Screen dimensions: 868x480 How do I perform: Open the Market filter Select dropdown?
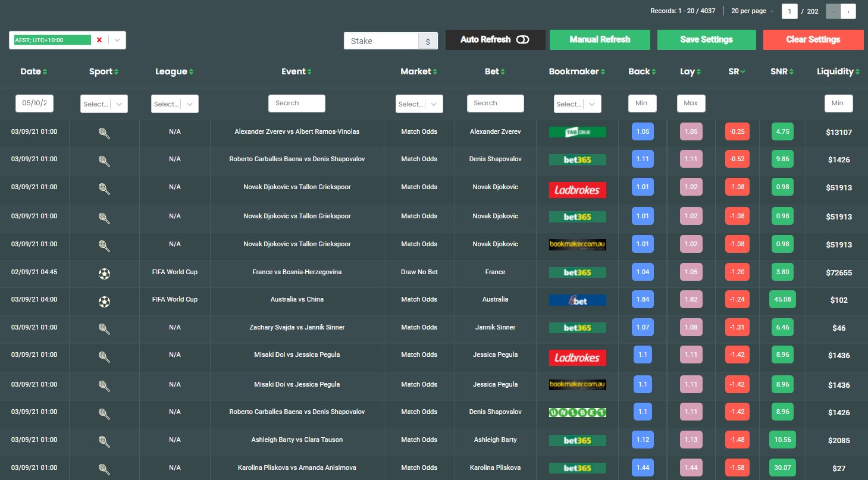pyautogui.click(x=419, y=103)
